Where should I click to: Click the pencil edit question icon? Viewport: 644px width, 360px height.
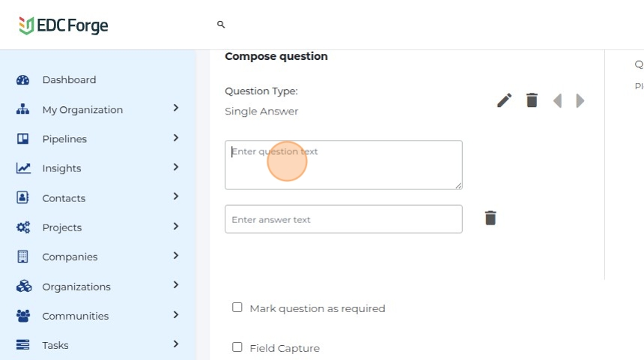pos(505,100)
